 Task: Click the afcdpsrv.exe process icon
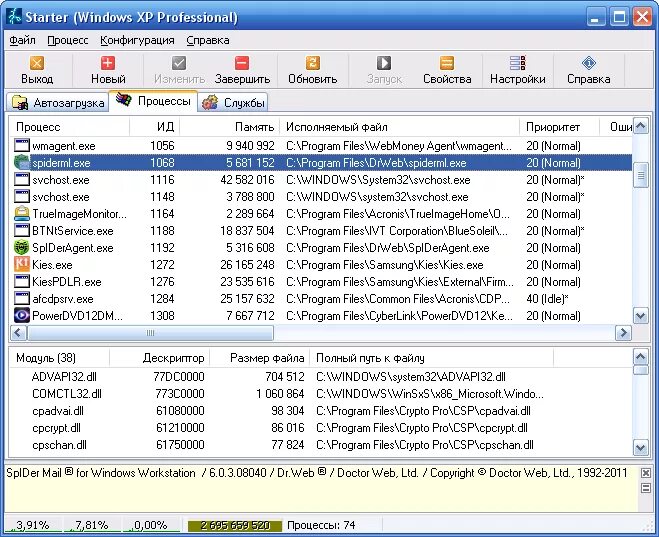(x=21, y=299)
